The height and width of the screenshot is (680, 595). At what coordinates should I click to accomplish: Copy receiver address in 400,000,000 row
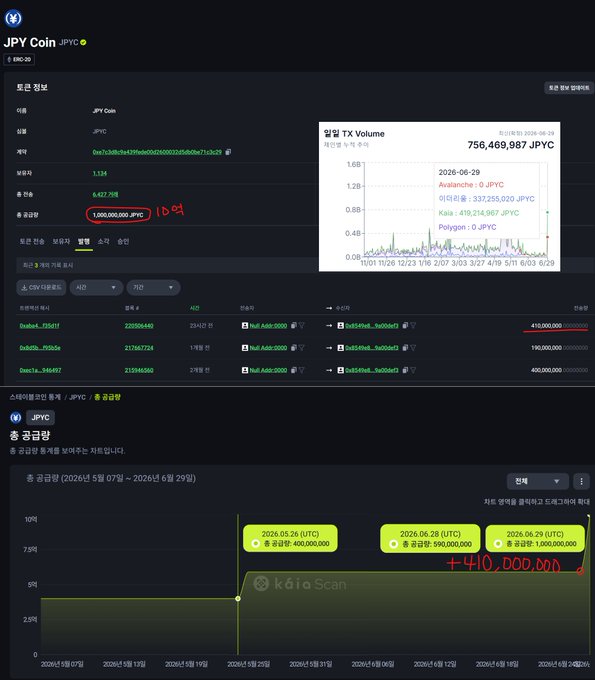click(405, 370)
